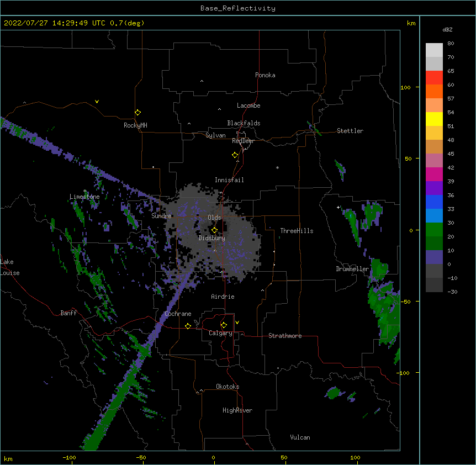Click the red 65-60 dBZ legend swatch
476x465 pixels.
434,78
